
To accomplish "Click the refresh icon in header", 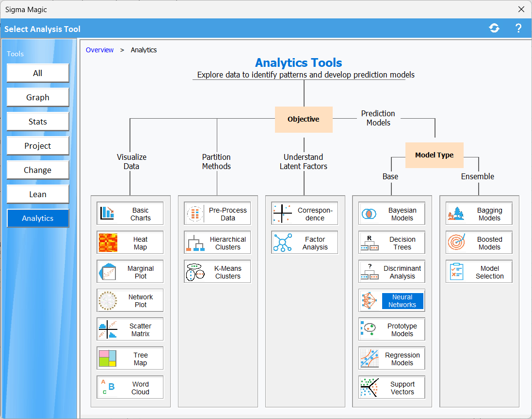I will pyautogui.click(x=494, y=29).
